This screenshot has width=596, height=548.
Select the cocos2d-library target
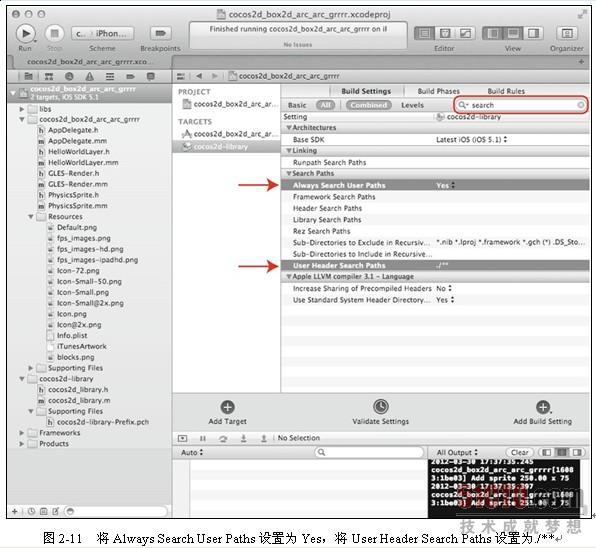point(227,147)
